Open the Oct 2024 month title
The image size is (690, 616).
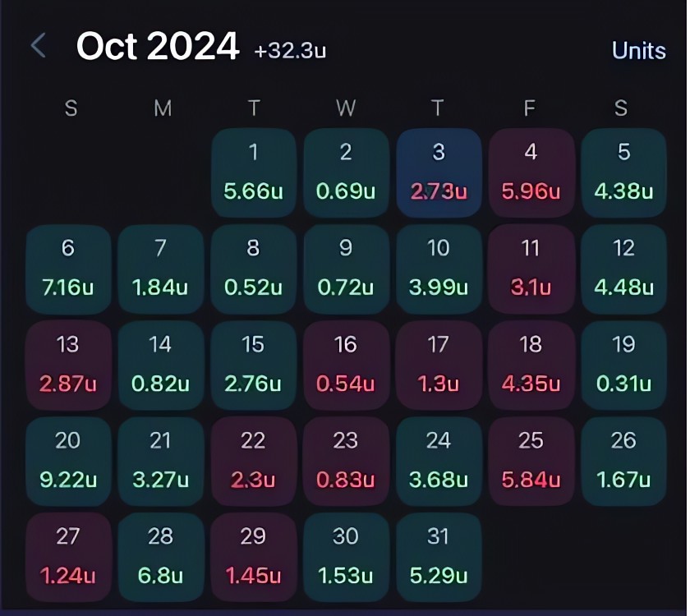158,46
